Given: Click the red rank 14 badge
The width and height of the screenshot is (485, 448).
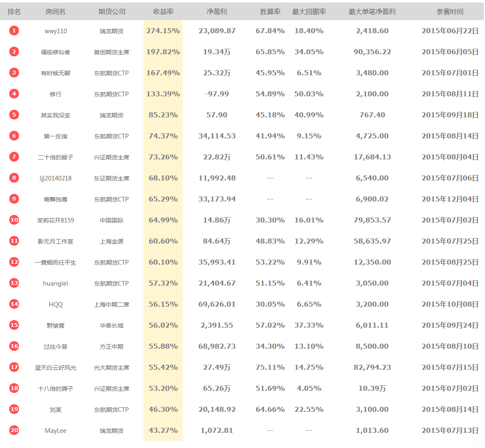Looking at the screenshot, I should [14, 304].
